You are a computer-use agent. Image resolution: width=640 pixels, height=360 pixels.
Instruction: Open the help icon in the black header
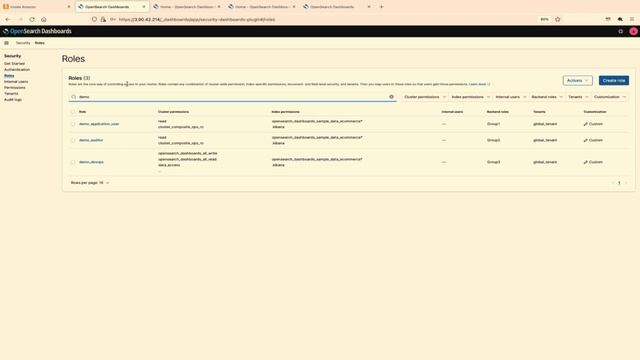620,31
